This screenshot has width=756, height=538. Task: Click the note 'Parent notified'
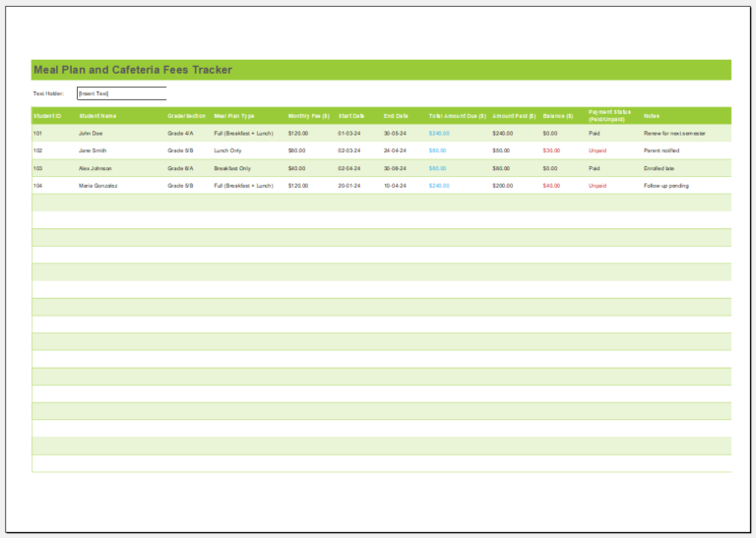click(661, 150)
